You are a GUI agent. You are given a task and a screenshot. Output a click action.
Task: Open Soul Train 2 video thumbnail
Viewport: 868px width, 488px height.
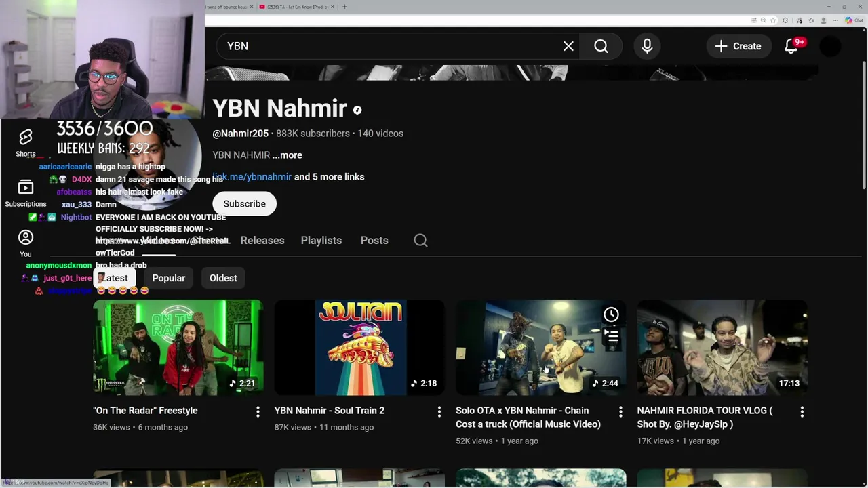click(359, 348)
